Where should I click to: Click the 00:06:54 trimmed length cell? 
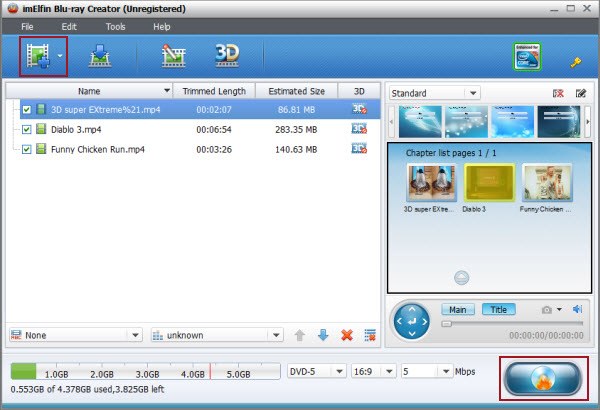pos(214,129)
